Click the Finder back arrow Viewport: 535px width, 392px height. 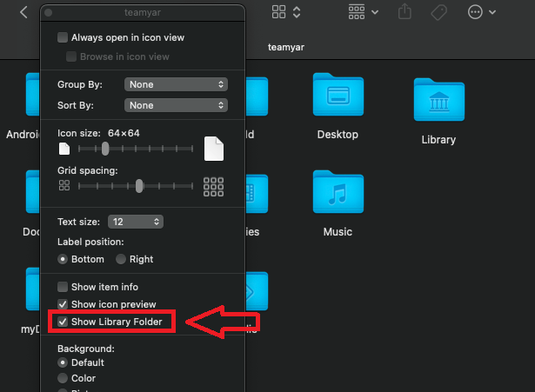pyautogui.click(x=23, y=12)
